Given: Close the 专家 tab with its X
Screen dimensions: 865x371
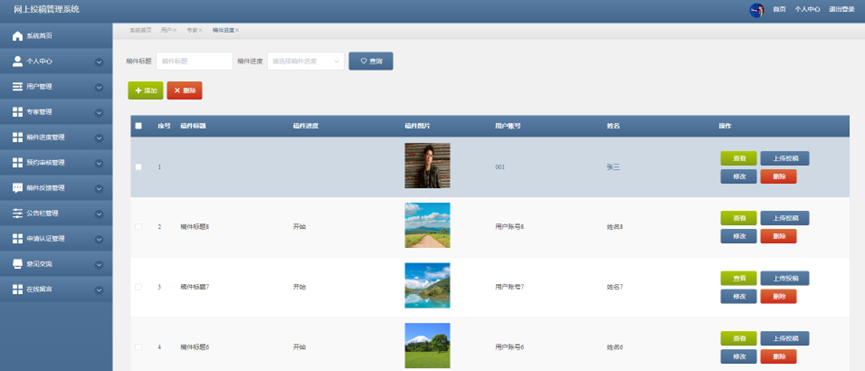Looking at the screenshot, I should pos(200,30).
